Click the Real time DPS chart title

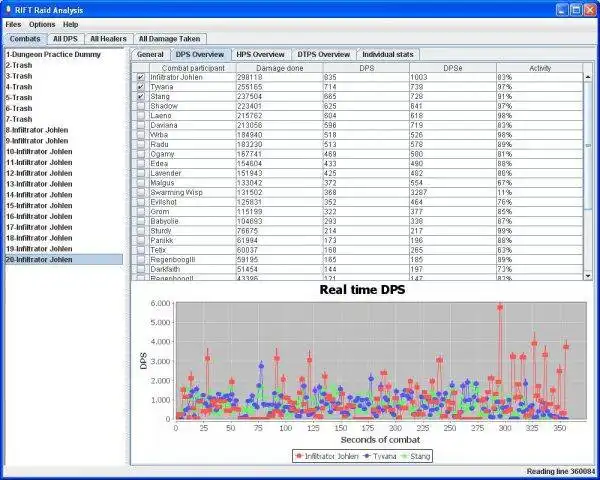point(362,290)
